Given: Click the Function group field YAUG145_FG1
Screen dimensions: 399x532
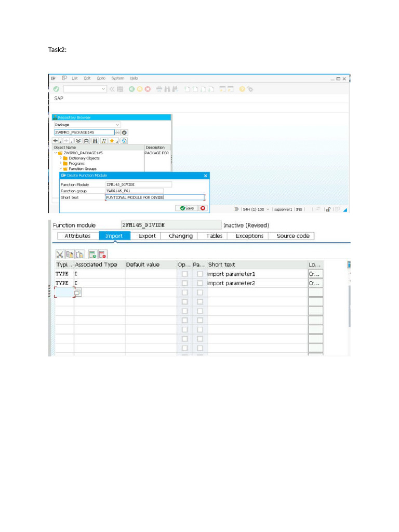Looking at the screenshot, I should click(x=135, y=191).
